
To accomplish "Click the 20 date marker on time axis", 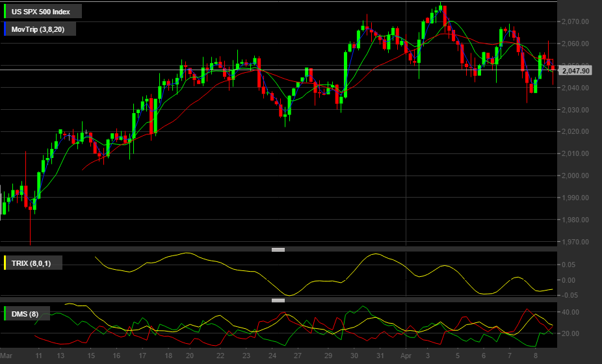I will click(x=190, y=356).
